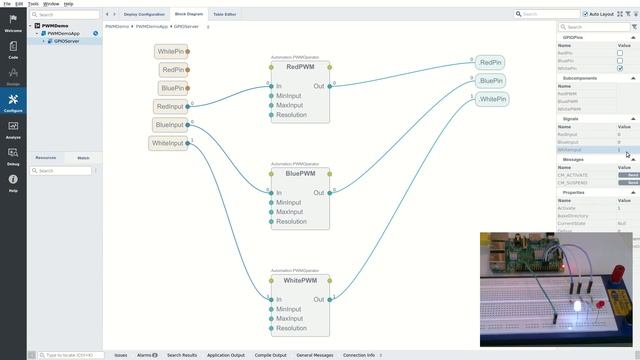The width and height of the screenshot is (640, 360).
Task: Click the WhitePWM Resolution port dot
Action: pyautogui.click(x=271, y=328)
